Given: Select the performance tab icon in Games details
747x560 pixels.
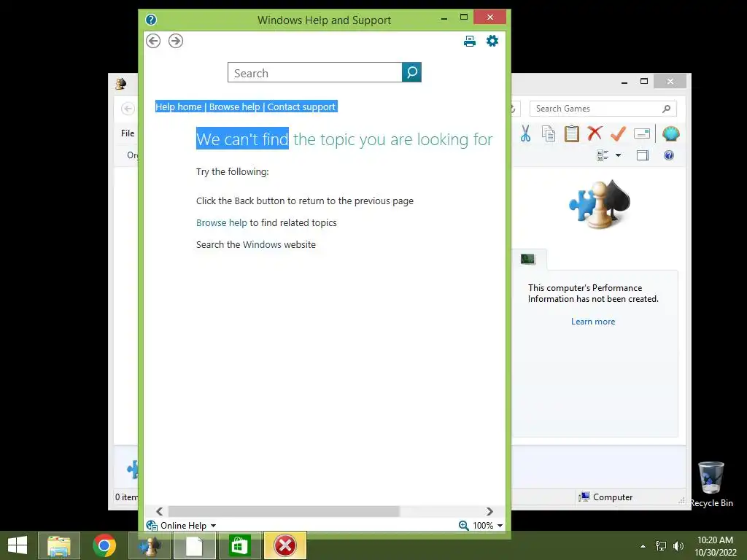Looking at the screenshot, I should coord(528,259).
